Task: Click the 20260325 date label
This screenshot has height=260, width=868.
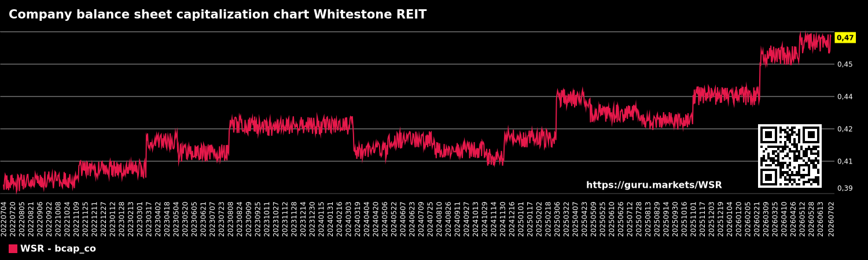Action: (775, 218)
